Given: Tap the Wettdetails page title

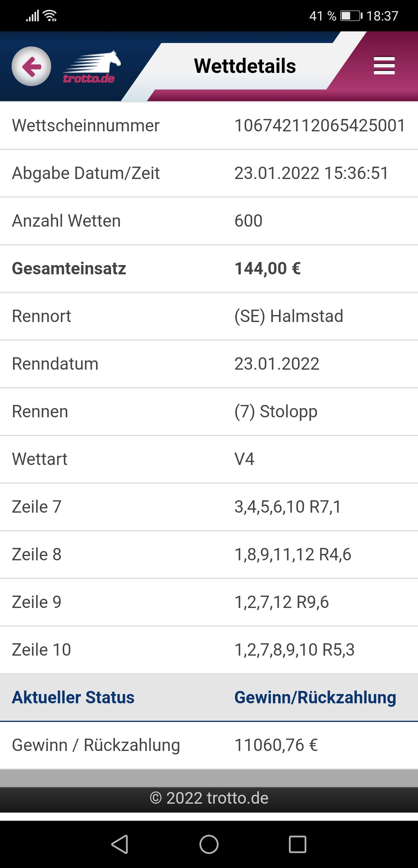Looking at the screenshot, I should tap(245, 66).
